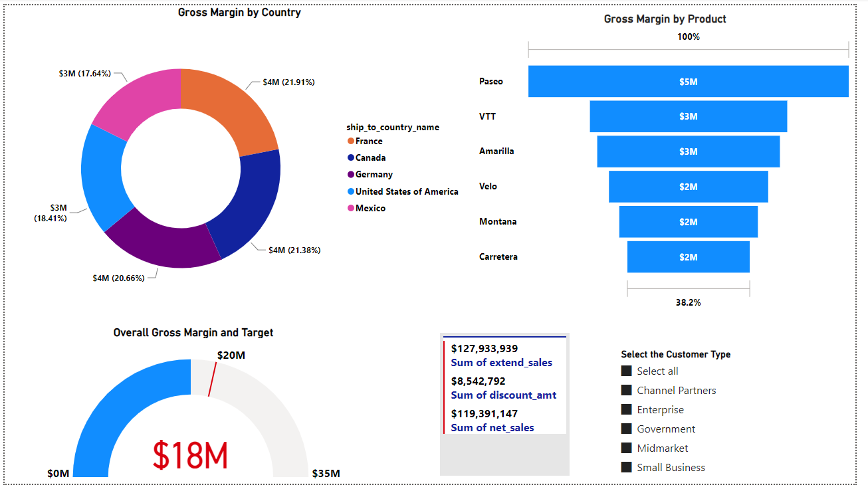The width and height of the screenshot is (868, 495).
Task: Click the Montana funnel bar
Action: point(688,221)
